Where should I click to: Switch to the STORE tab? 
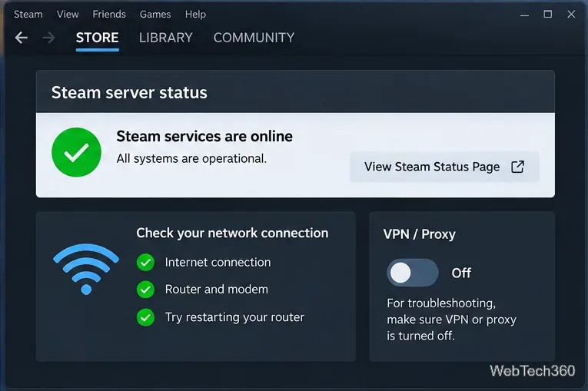pos(98,38)
